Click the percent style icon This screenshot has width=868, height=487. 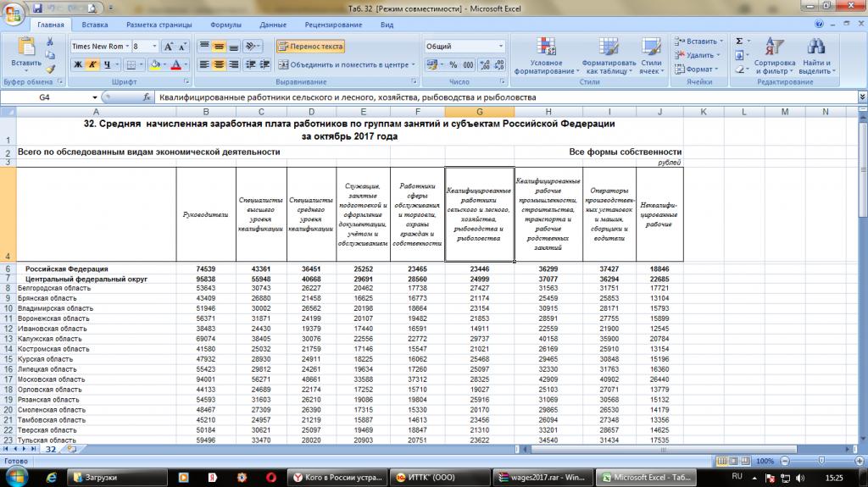coord(453,64)
